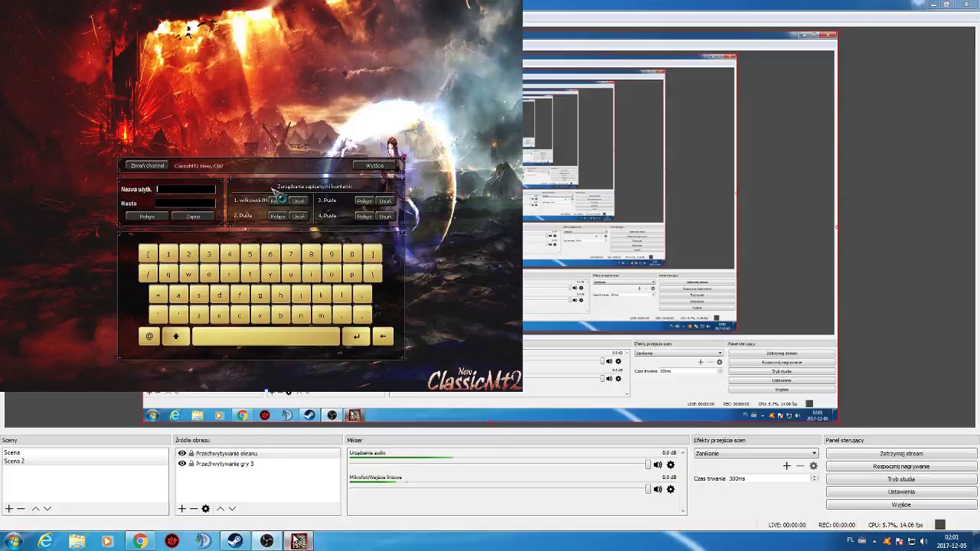Open source properties gear icon
The height and width of the screenshot is (551, 980).
pyautogui.click(x=205, y=508)
